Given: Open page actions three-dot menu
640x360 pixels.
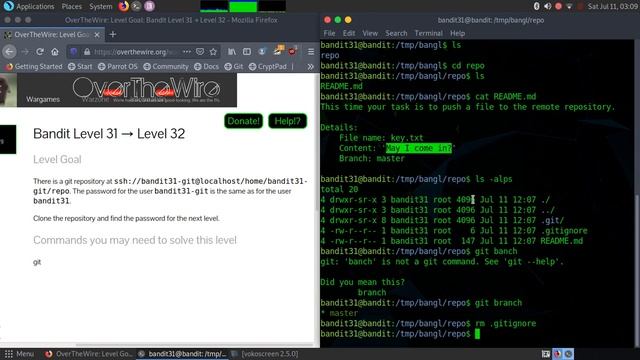Looking at the screenshot, I should tap(187, 52).
